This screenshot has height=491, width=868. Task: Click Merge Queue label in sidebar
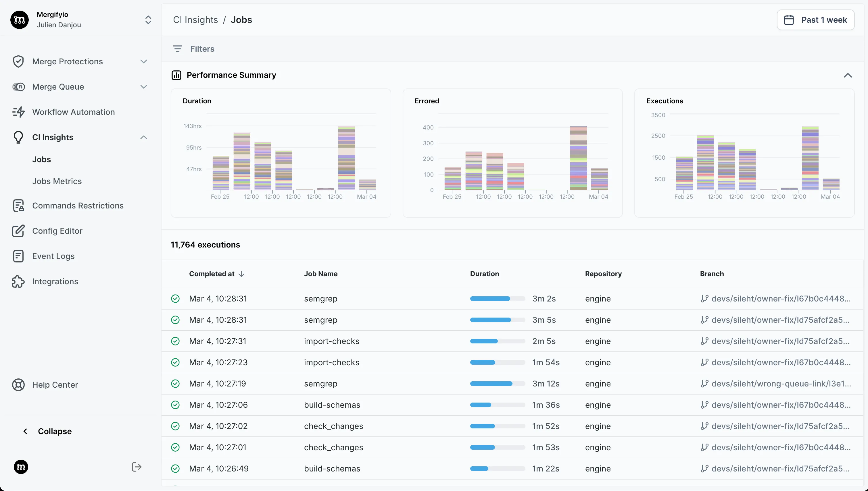click(58, 87)
